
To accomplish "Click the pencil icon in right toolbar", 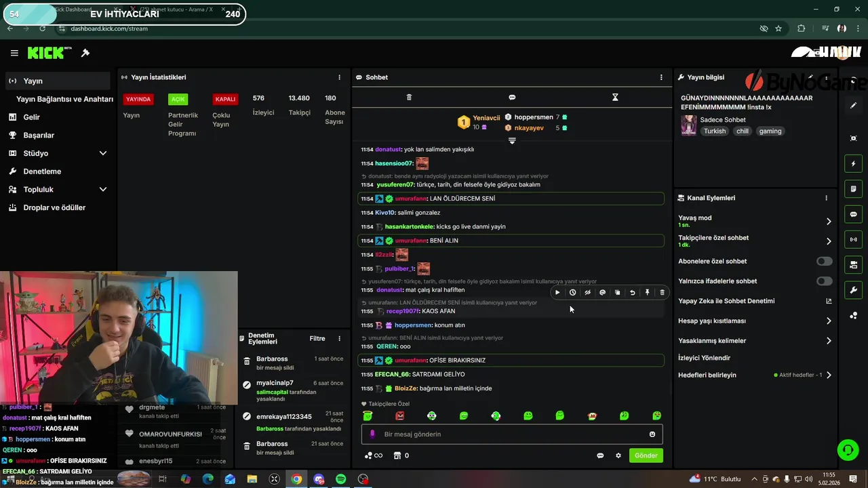I will coord(853,105).
